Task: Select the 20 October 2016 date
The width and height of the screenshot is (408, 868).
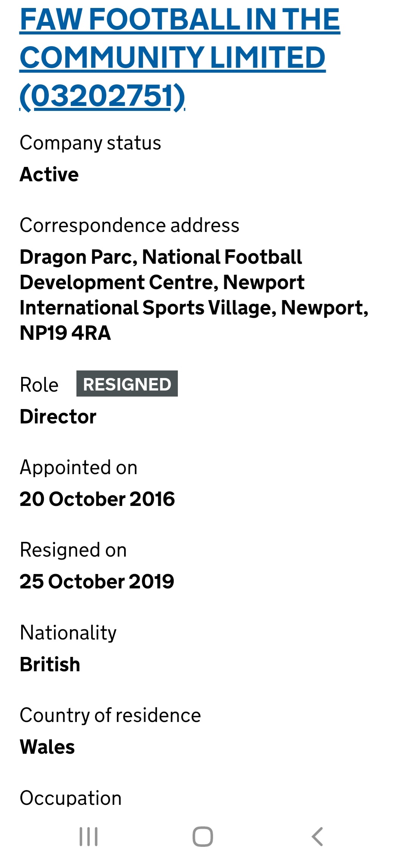Action: pyautogui.click(x=97, y=499)
